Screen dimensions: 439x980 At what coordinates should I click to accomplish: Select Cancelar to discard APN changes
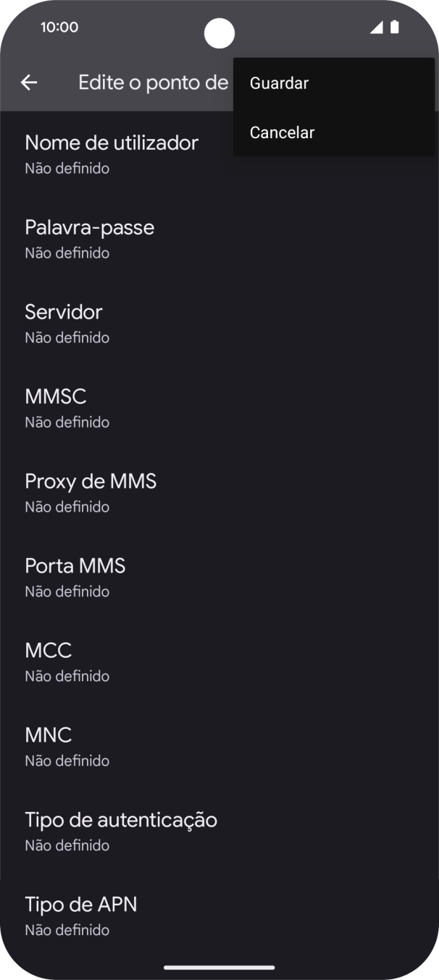pyautogui.click(x=283, y=132)
